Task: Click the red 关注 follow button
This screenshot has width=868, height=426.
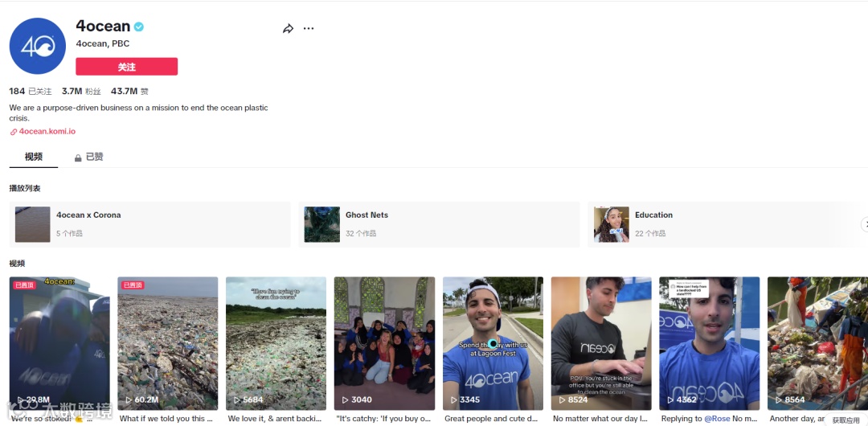Action: coord(127,67)
